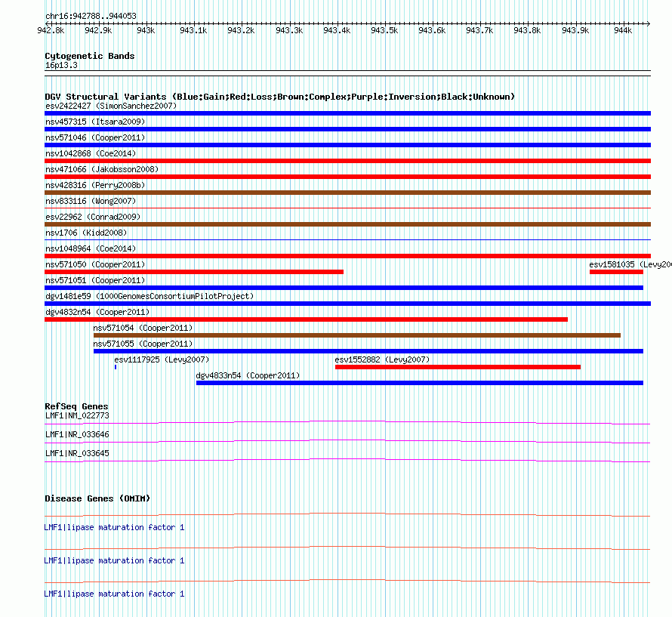This screenshot has height=617, width=672.
Task: Select the nsv457315 (Itsara2009) variant label
Action: [x=95, y=122]
